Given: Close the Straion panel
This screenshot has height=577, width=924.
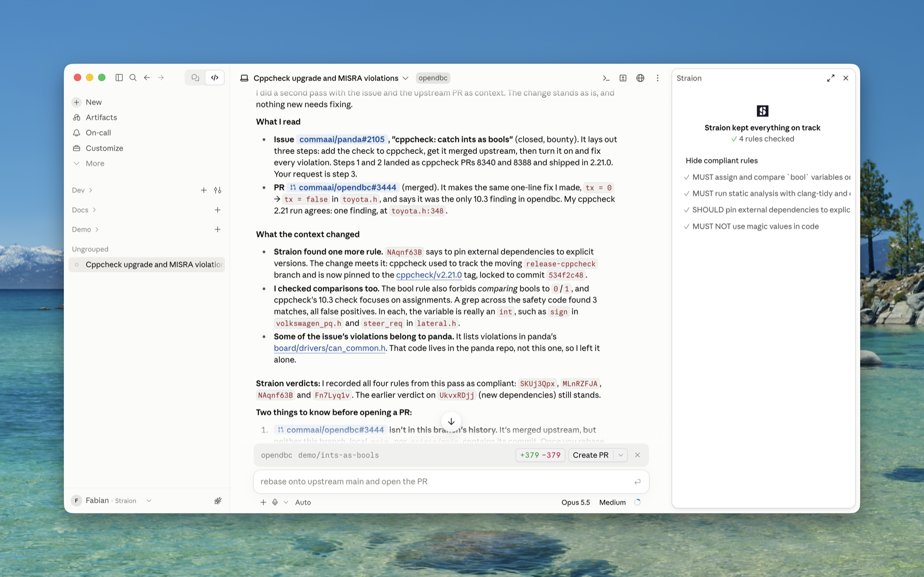Looking at the screenshot, I should click(846, 78).
